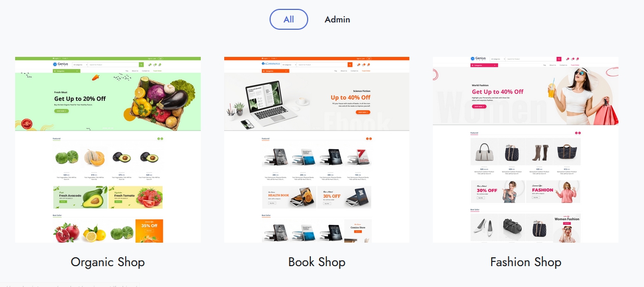This screenshot has height=287, width=644.
Task: Click the Organic Shop title link
Action: tap(108, 262)
